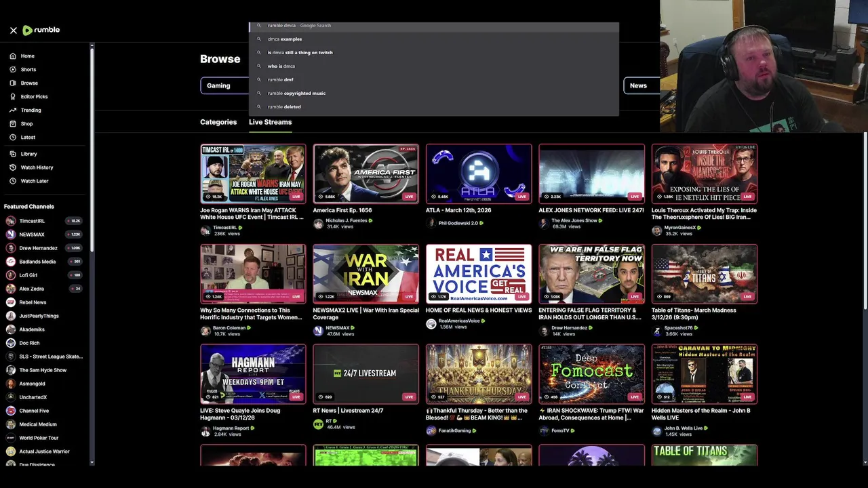Open RT 24/7 Livestream thumbnail

366,374
